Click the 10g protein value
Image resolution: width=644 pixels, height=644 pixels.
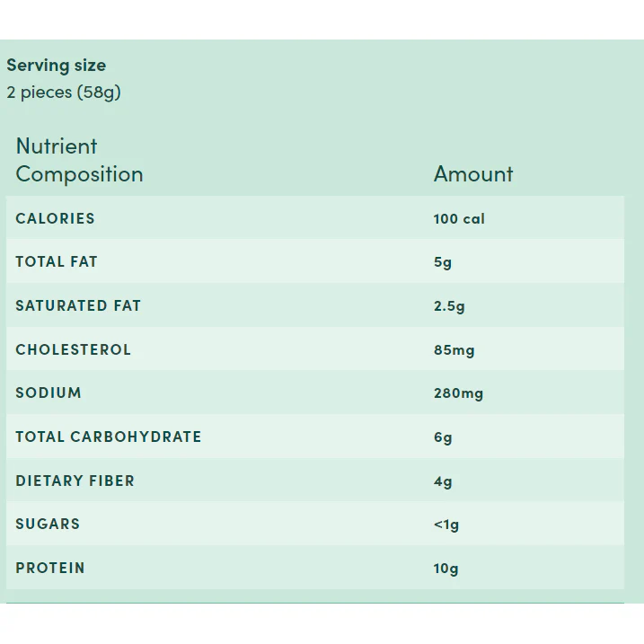[x=446, y=569]
